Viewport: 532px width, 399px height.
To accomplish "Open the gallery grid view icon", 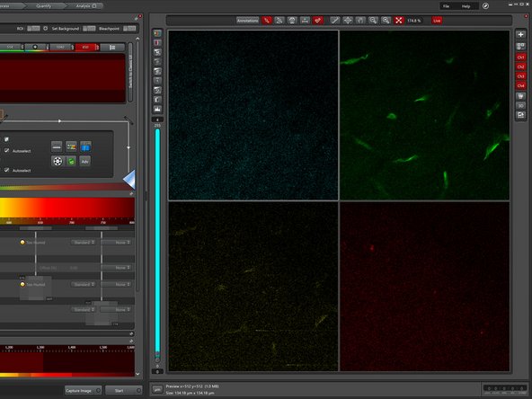I will pos(520,46).
